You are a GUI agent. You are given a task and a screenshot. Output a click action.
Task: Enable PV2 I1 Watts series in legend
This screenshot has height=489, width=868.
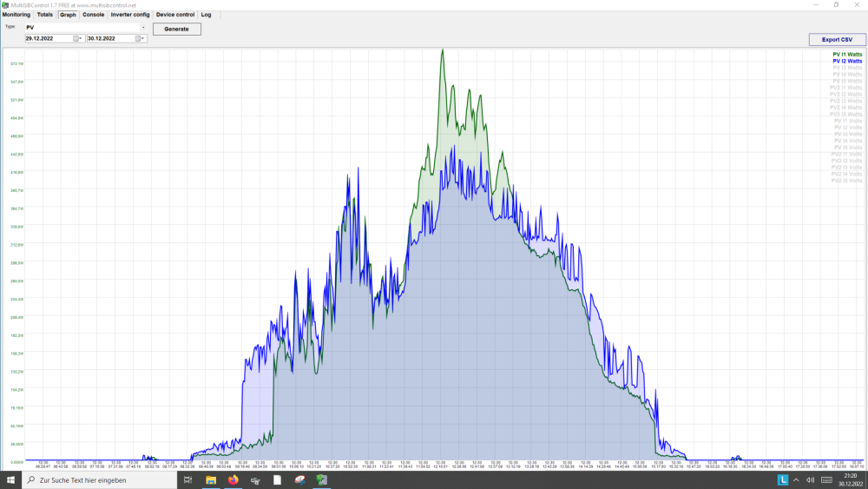click(845, 88)
